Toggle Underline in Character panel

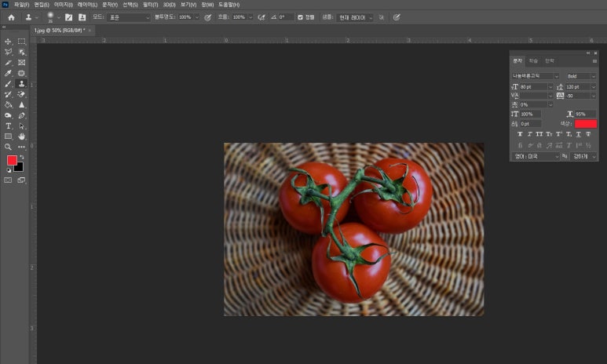579,134
